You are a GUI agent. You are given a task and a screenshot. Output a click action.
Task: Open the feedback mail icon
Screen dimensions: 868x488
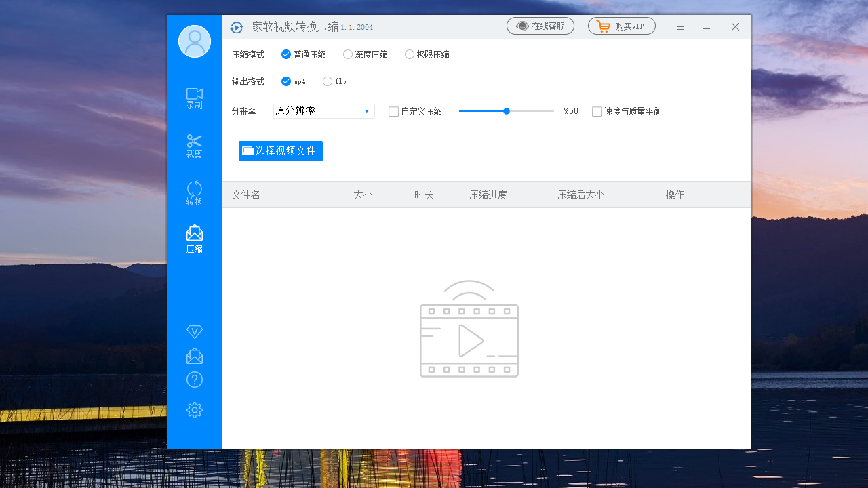194,355
